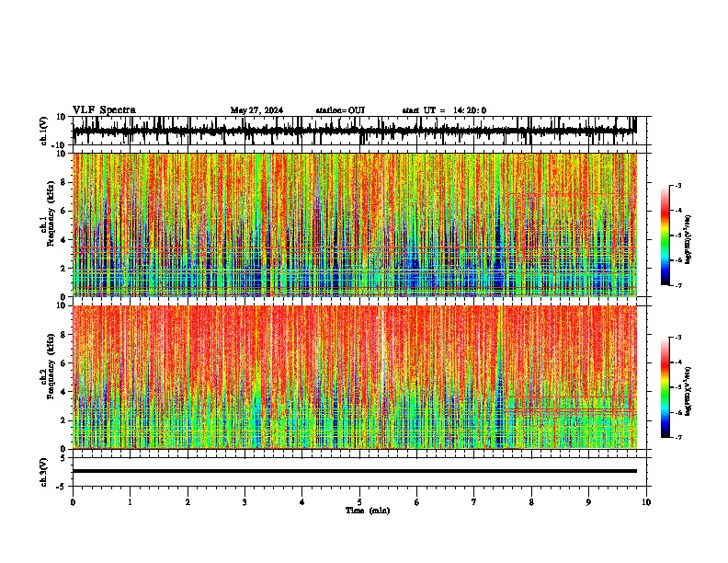This screenshot has height=563, width=728.
Task: Click time axis tick label "9"
Action: pos(588,502)
